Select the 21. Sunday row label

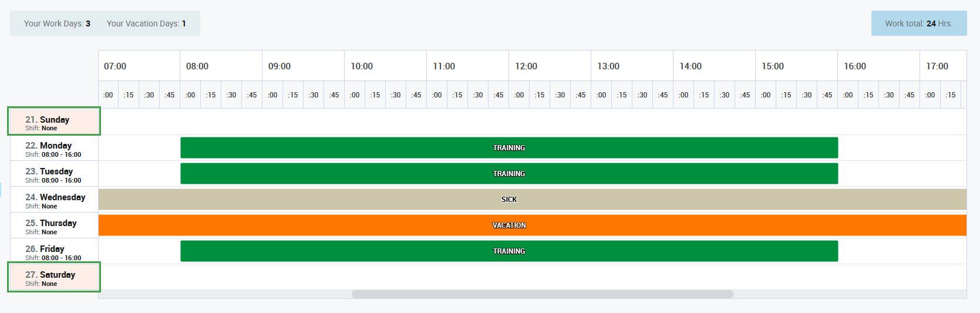54,122
